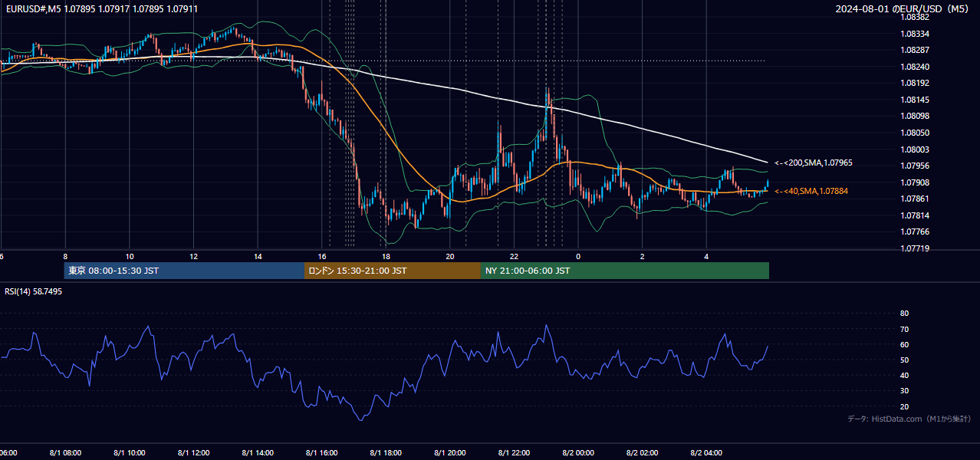This screenshot has width=980, height=460.
Task: Click the 200,SMA,1.07965 label
Action: pyautogui.click(x=813, y=163)
